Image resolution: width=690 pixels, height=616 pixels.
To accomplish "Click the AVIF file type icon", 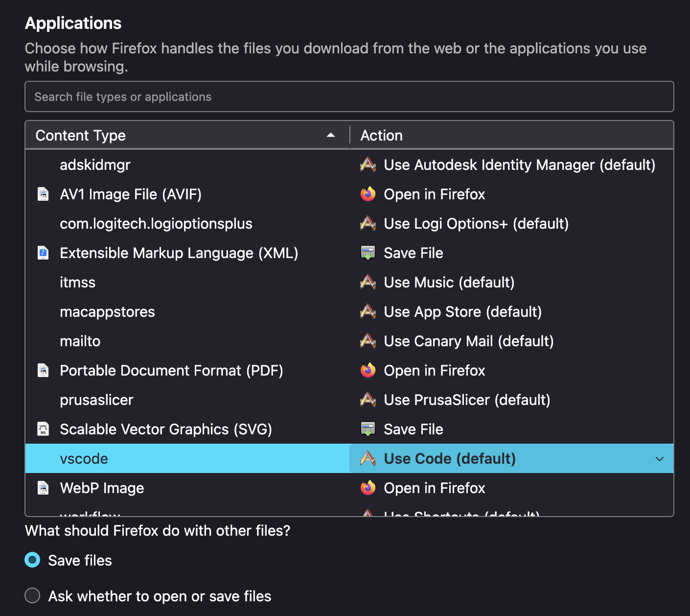I will click(43, 194).
